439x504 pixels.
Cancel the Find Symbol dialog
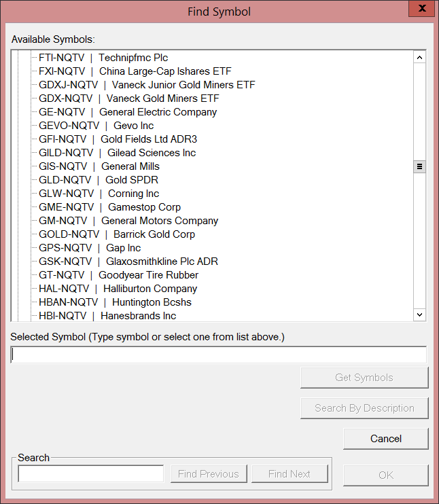point(386,439)
